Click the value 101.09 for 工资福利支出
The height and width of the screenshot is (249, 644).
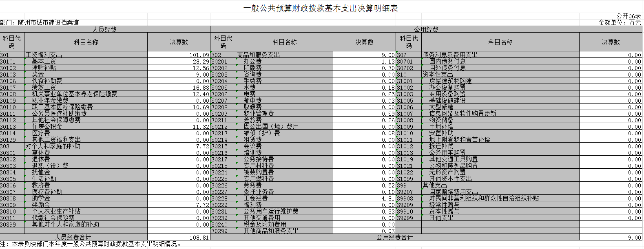coord(179,55)
